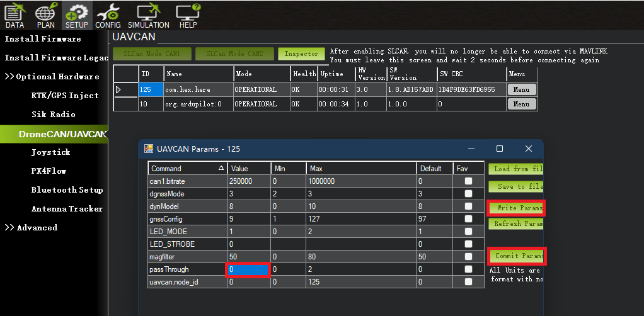Image resolution: width=644 pixels, height=316 pixels.
Task: Open the SIMULATION monitor icon
Action: 148,16
